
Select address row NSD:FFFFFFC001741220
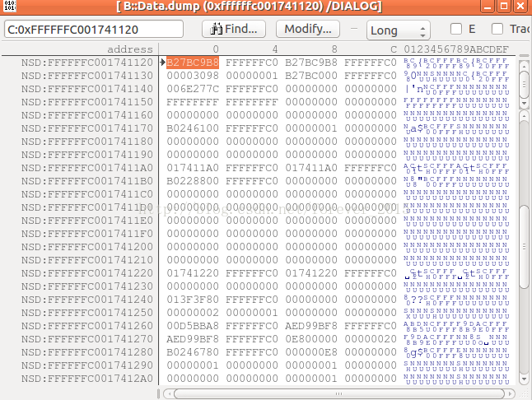click(x=87, y=273)
